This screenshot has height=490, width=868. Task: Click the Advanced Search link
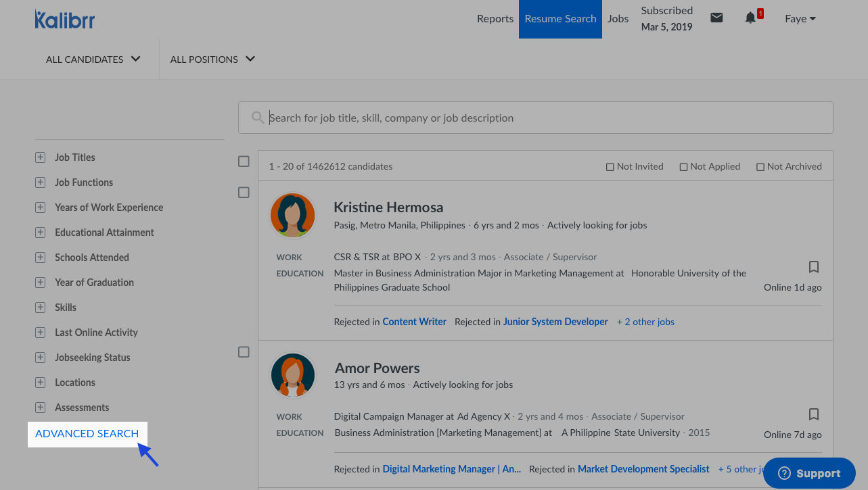coord(87,434)
